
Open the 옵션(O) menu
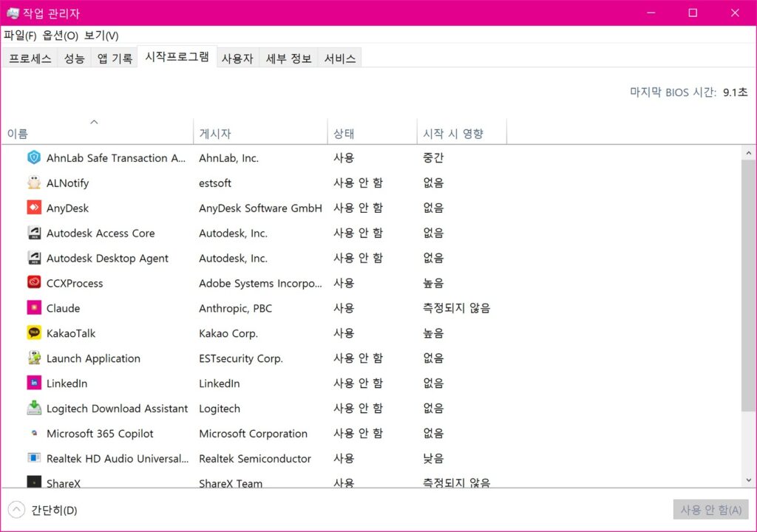point(60,35)
